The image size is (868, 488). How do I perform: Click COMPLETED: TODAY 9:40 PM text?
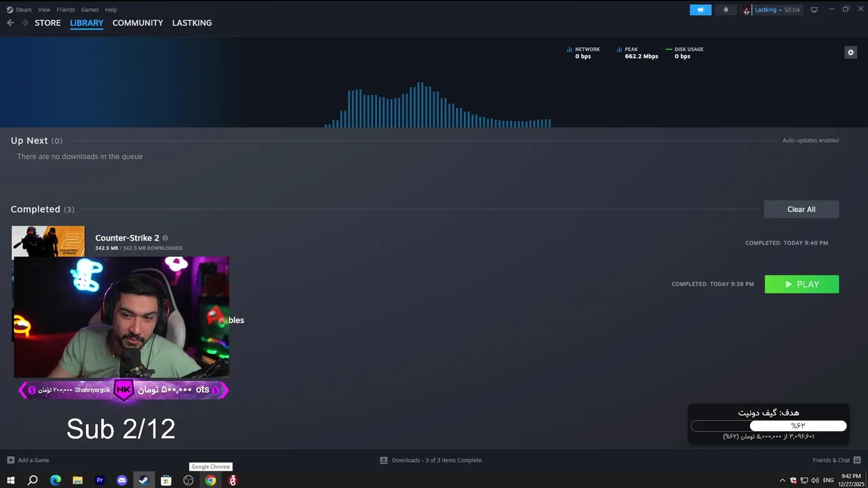click(787, 243)
